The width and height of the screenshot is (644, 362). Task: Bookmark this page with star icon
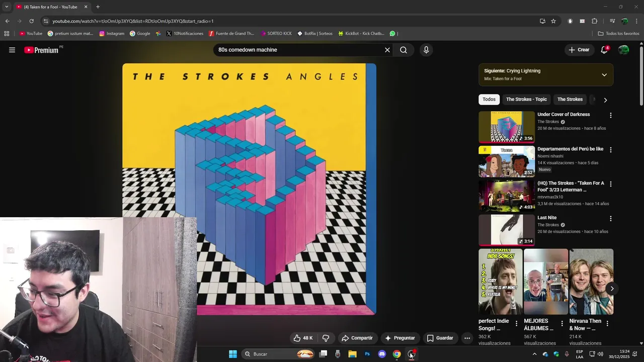point(553,21)
